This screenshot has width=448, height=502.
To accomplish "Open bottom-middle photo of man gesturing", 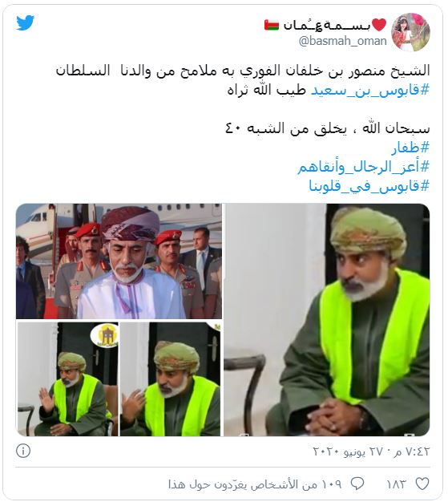I will tap(170, 379).
